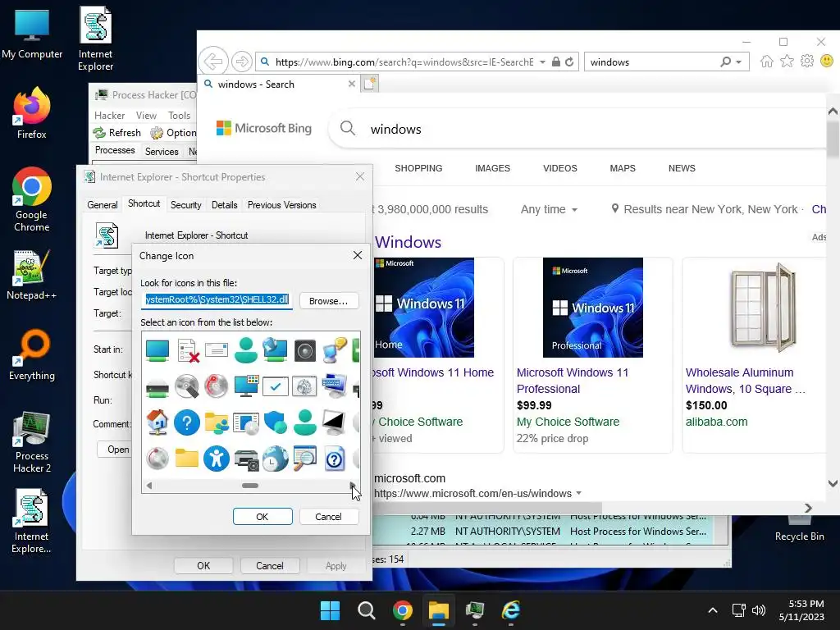The image size is (840, 630).
Task: Select the plain yellow folder icon
Action: coord(187,459)
